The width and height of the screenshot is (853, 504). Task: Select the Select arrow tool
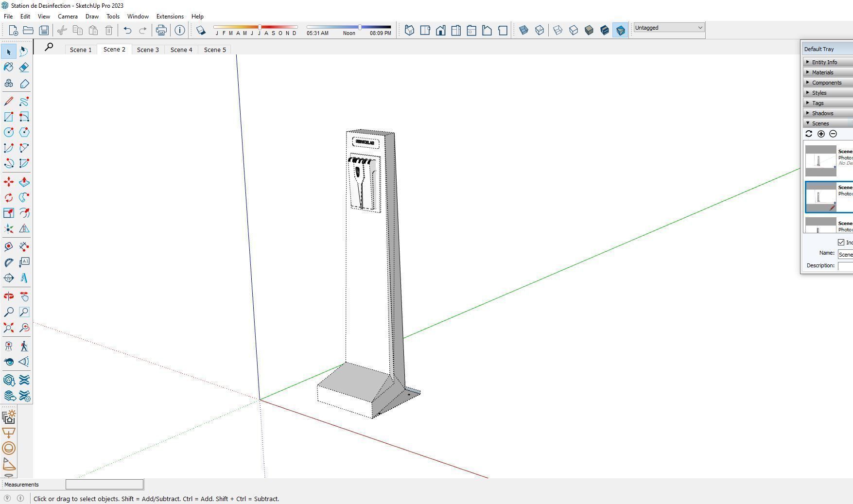(9, 52)
